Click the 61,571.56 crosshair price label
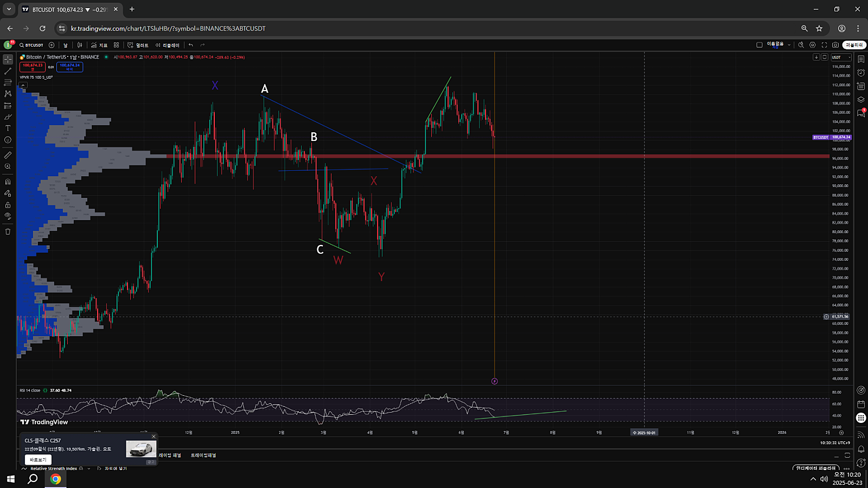Image resolution: width=868 pixels, height=488 pixels. (x=840, y=317)
